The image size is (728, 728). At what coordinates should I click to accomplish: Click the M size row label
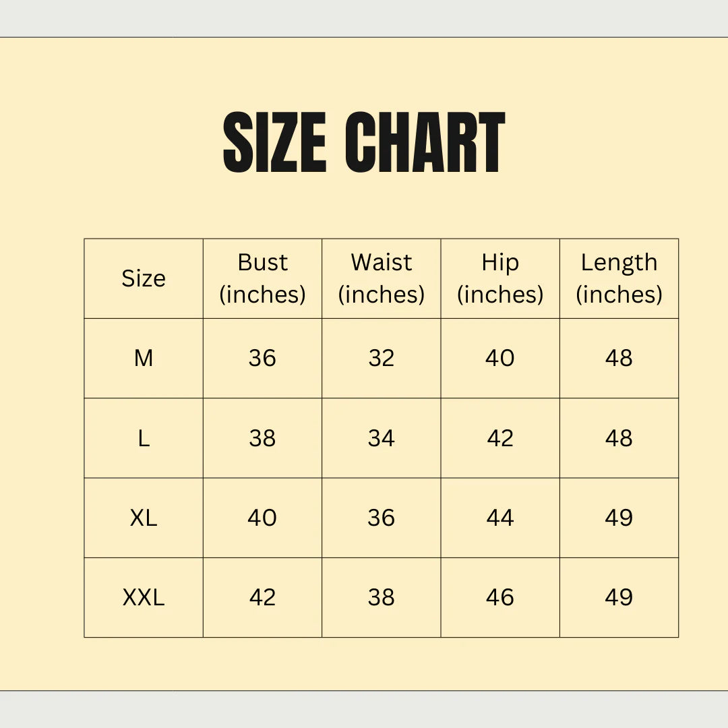click(144, 358)
